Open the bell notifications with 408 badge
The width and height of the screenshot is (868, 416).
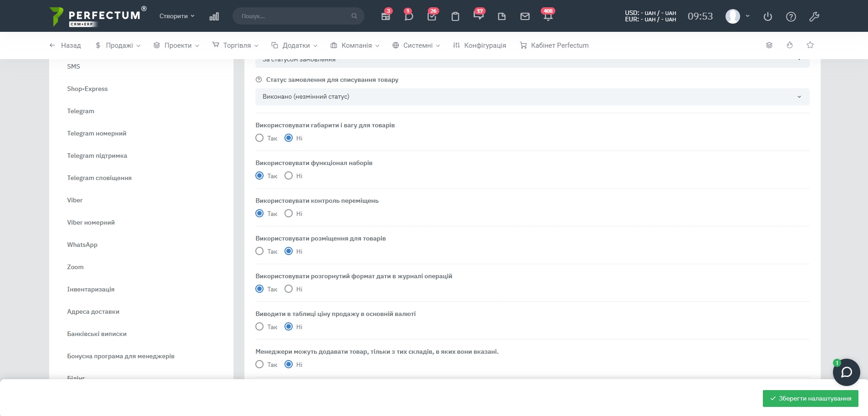pyautogui.click(x=548, y=16)
